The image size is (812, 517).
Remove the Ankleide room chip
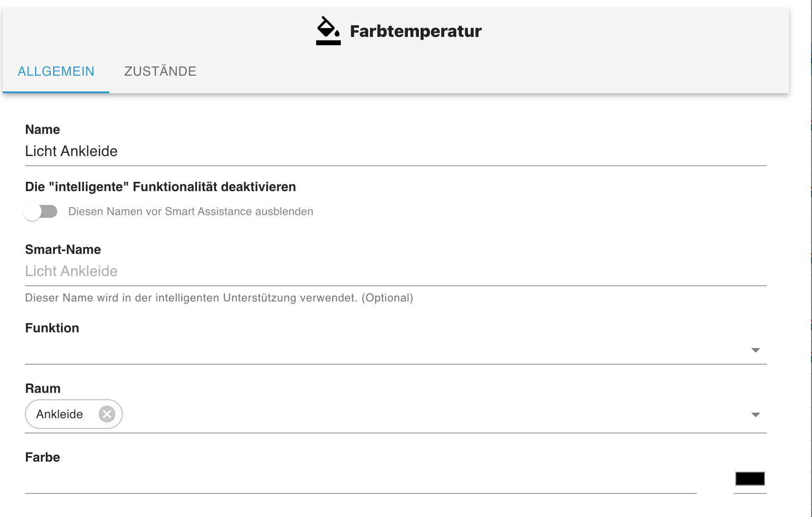pos(107,414)
